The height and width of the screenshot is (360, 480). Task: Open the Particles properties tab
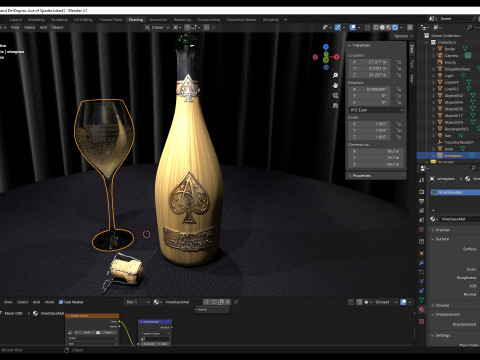(422, 272)
